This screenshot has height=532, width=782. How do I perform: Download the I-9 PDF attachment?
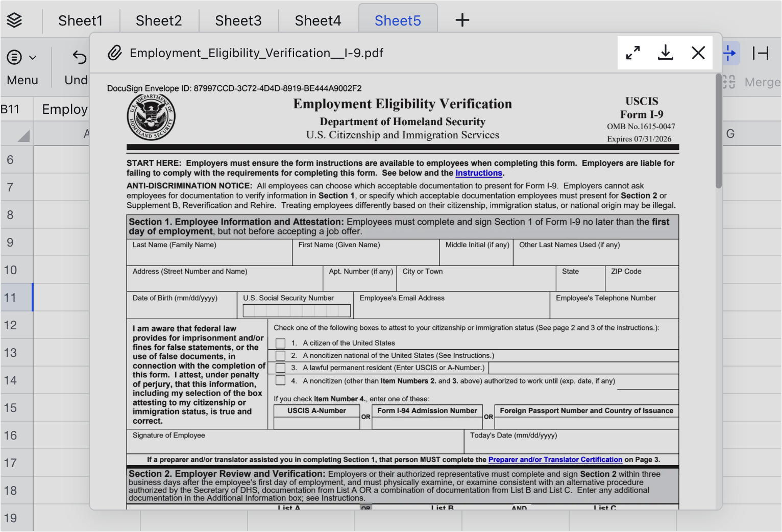coord(666,53)
